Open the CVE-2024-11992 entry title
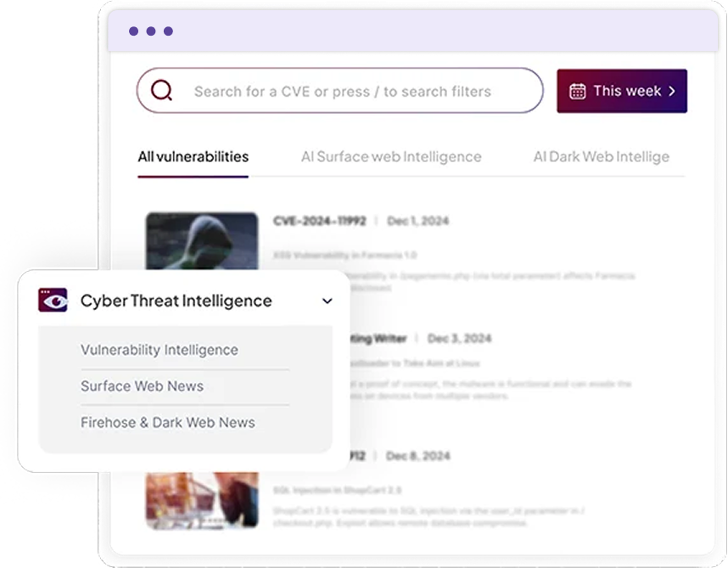The width and height of the screenshot is (728, 568). [x=320, y=221]
